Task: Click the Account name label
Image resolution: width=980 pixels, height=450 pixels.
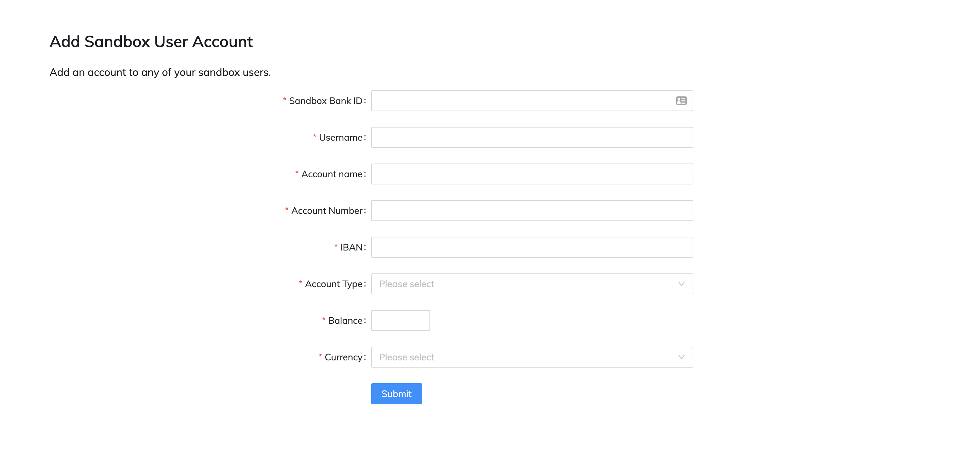Action: pyautogui.click(x=332, y=174)
